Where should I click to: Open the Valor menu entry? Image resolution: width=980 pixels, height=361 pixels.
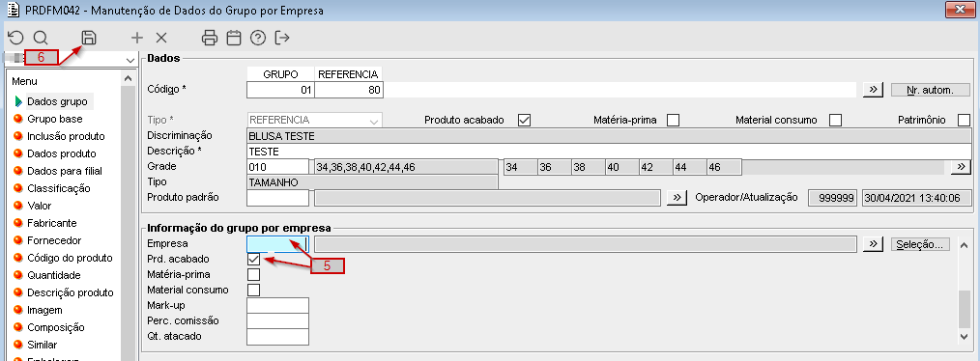(x=40, y=206)
